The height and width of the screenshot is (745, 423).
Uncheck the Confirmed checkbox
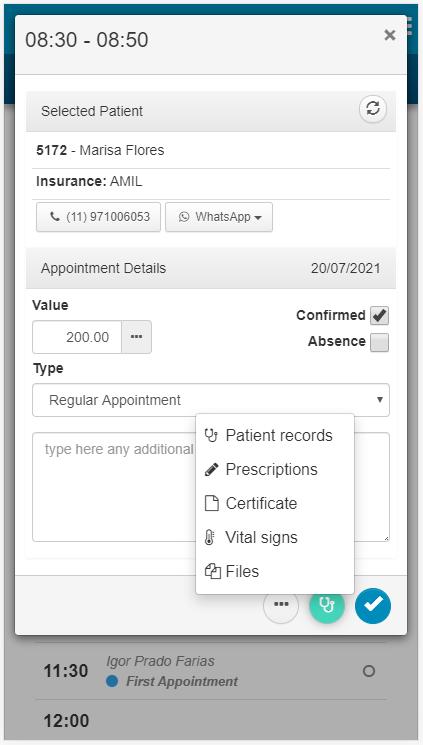tap(380, 315)
